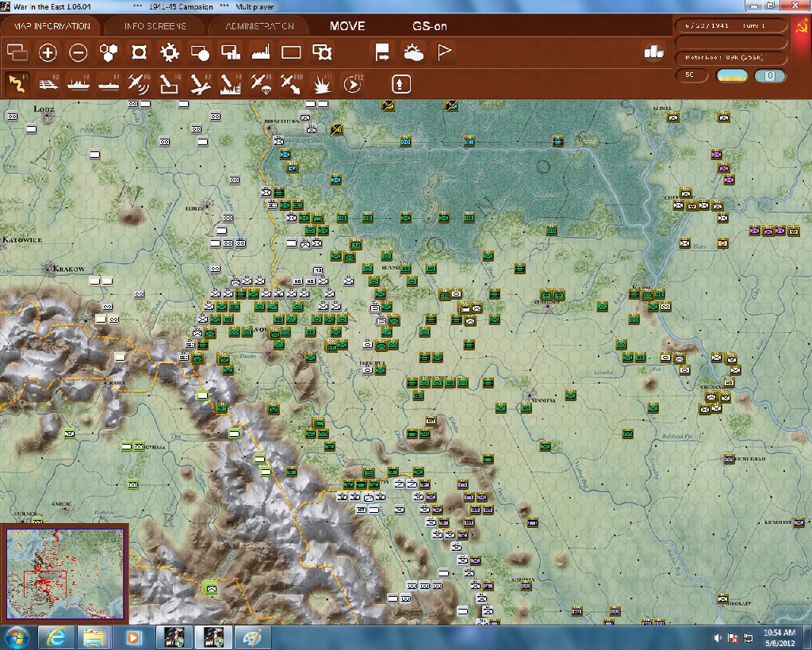
Task: Select the F4 ship icon
Action: pyautogui.click(x=109, y=84)
